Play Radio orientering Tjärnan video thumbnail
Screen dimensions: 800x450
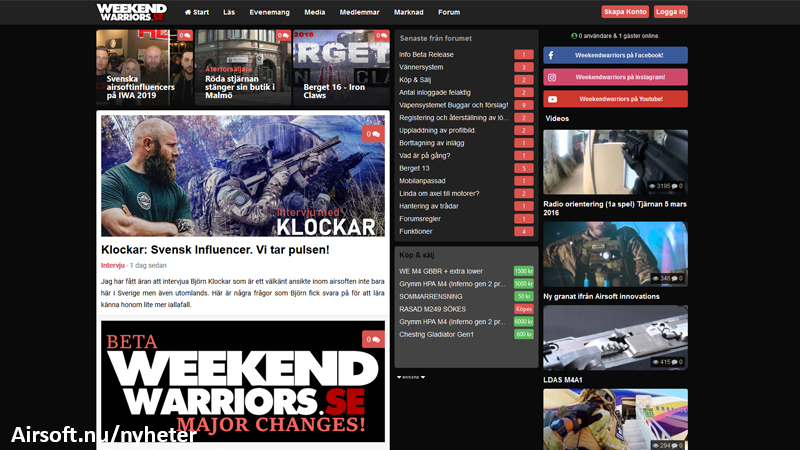click(x=615, y=162)
